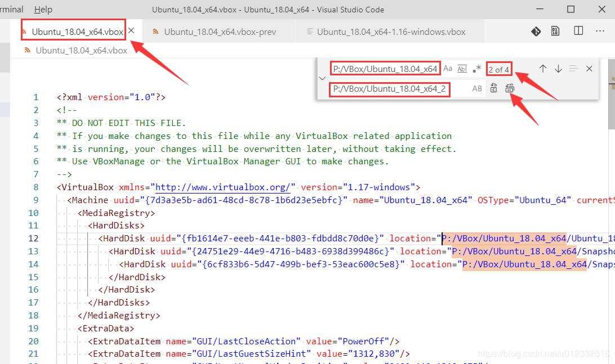Turn on regular expression search

point(478,69)
